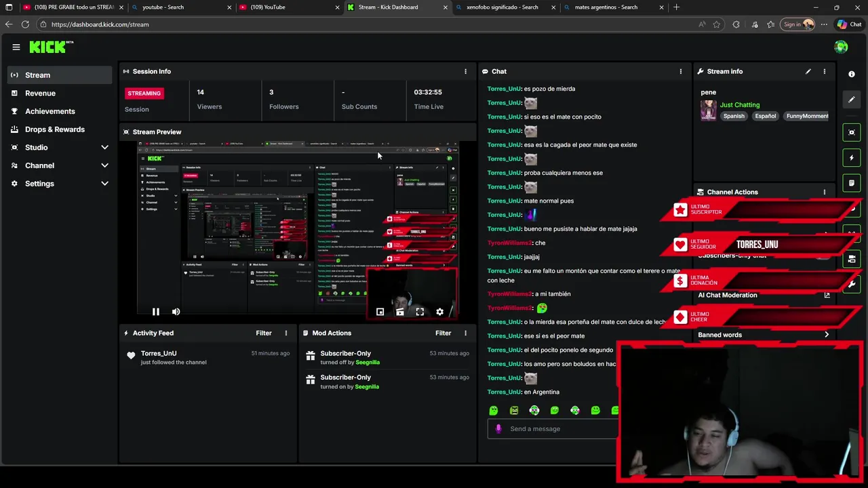Click the microphone icon in message box
Image resolution: width=868 pixels, height=488 pixels.
click(498, 428)
